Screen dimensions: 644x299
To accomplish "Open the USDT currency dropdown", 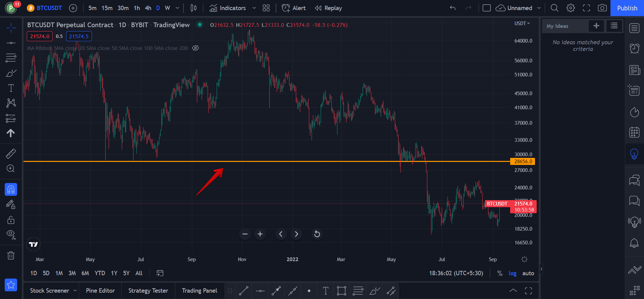I will tap(522, 23).
